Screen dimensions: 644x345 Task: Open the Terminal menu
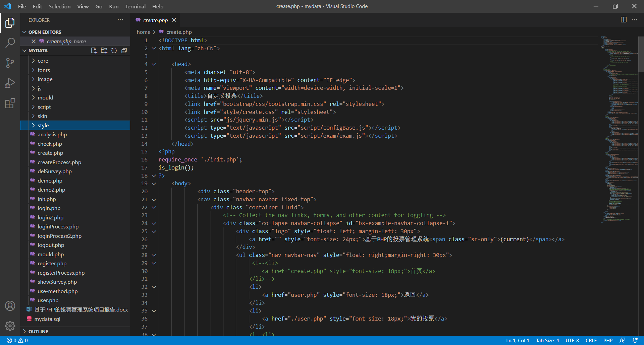135,6
